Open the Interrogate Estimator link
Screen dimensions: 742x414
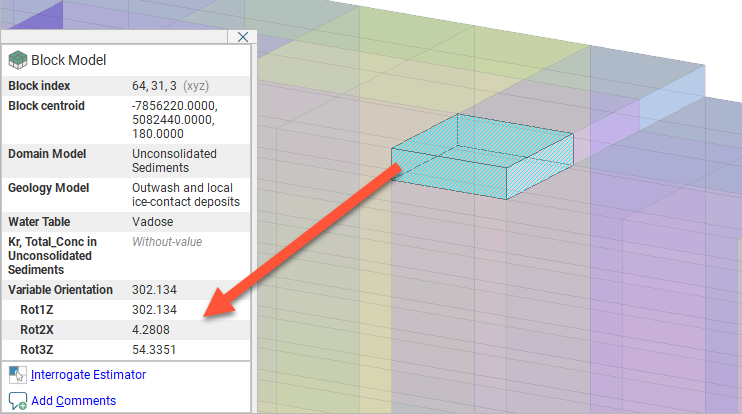pyautogui.click(x=88, y=375)
